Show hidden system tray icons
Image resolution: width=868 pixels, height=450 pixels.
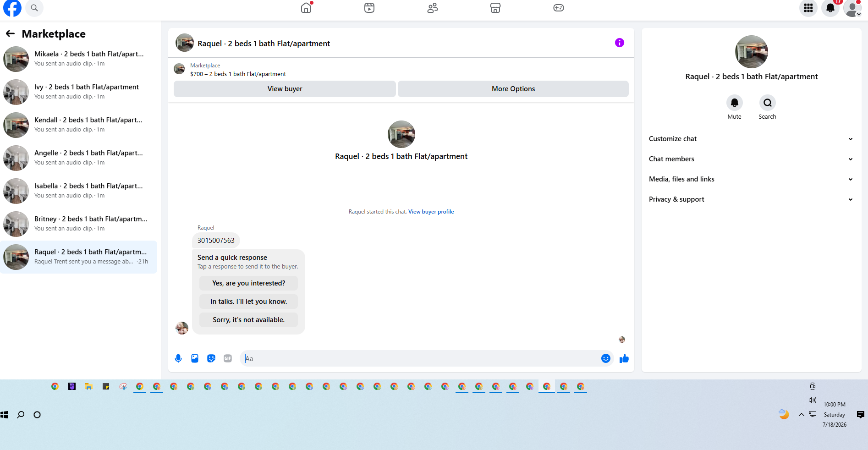tap(802, 415)
